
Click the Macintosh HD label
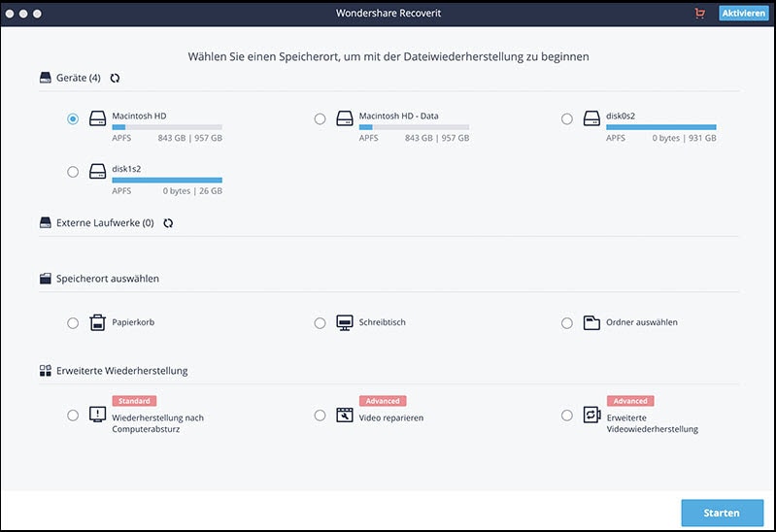click(x=139, y=116)
